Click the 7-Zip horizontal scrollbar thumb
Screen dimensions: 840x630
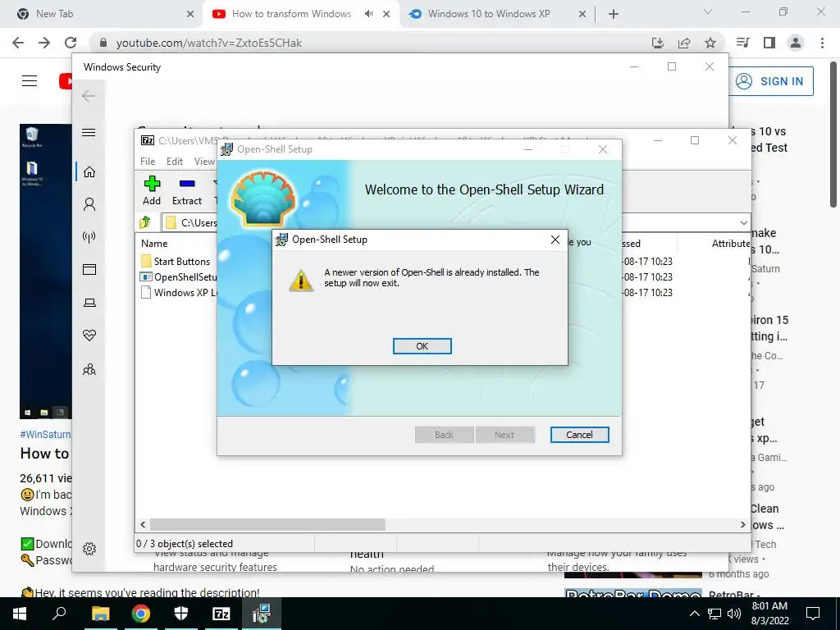point(267,524)
